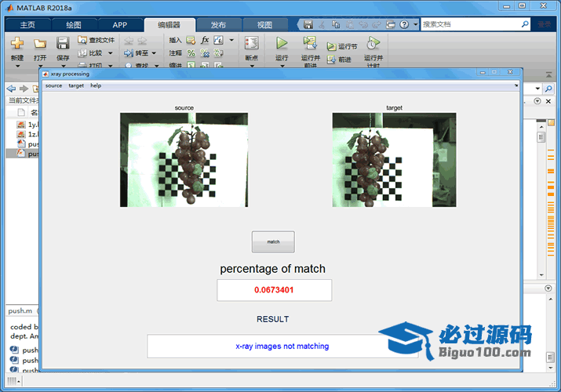Click the push.m details panel header

[x=22, y=311]
